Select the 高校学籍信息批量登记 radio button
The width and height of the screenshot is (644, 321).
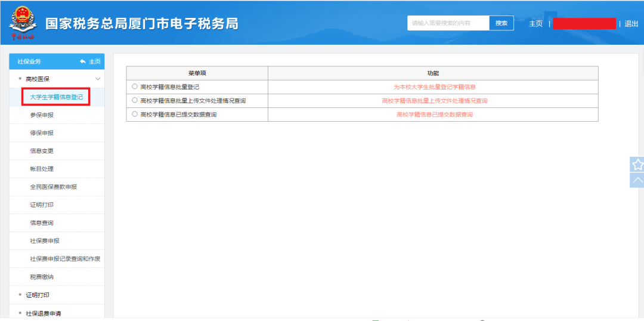point(135,87)
